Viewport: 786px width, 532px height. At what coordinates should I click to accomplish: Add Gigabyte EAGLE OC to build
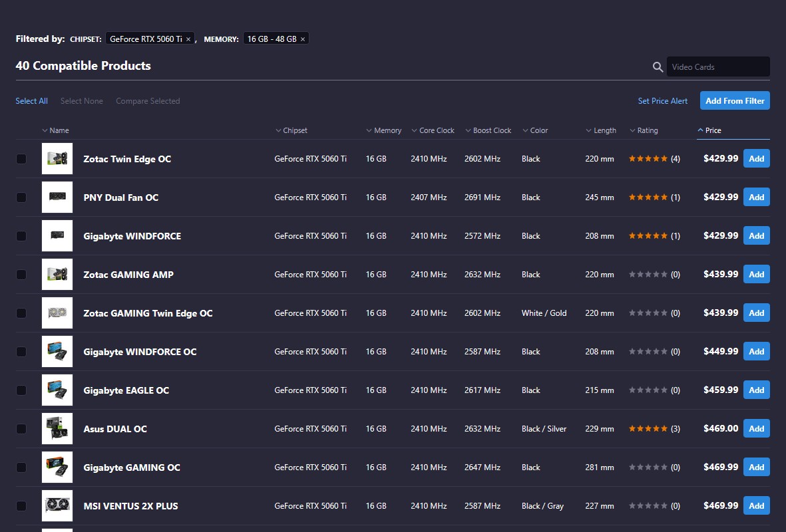757,390
